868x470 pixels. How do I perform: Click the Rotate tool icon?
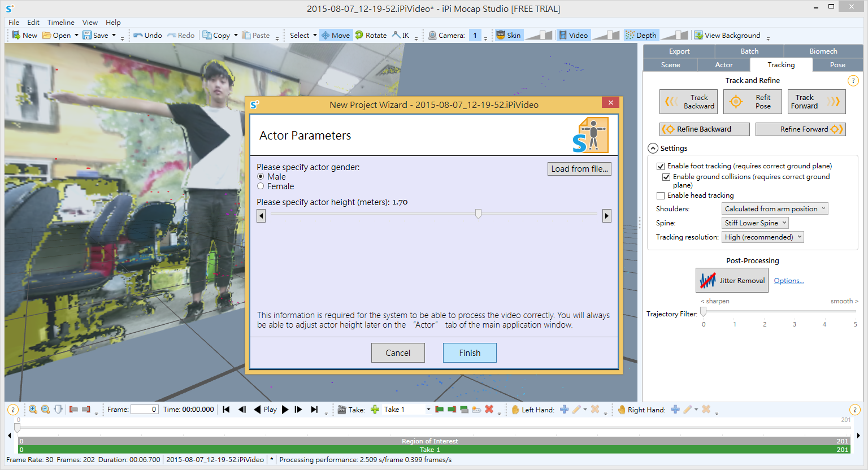(x=359, y=35)
